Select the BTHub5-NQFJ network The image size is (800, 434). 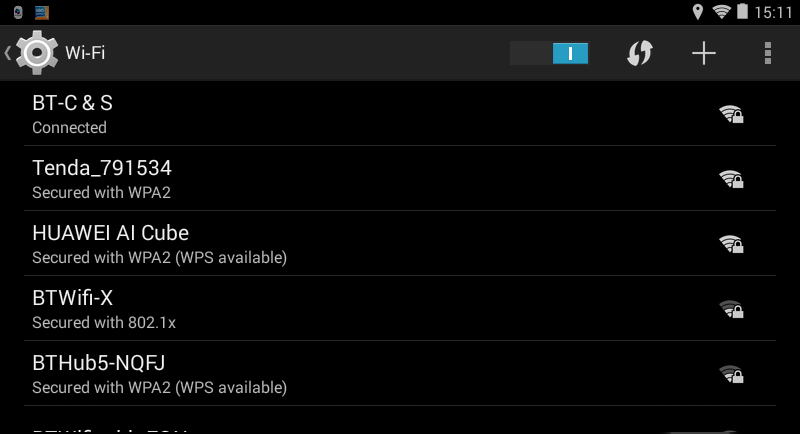[300, 373]
